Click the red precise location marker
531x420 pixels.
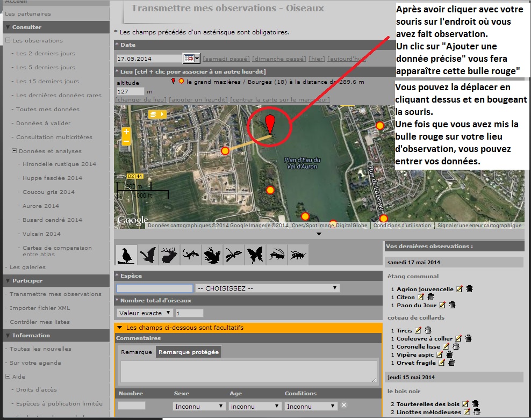click(270, 125)
